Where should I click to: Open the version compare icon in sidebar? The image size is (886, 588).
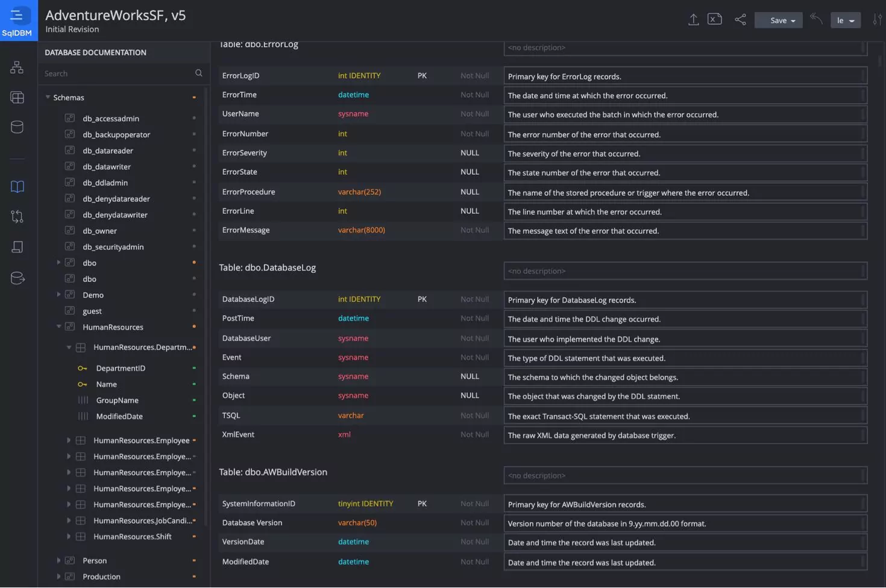(x=16, y=216)
